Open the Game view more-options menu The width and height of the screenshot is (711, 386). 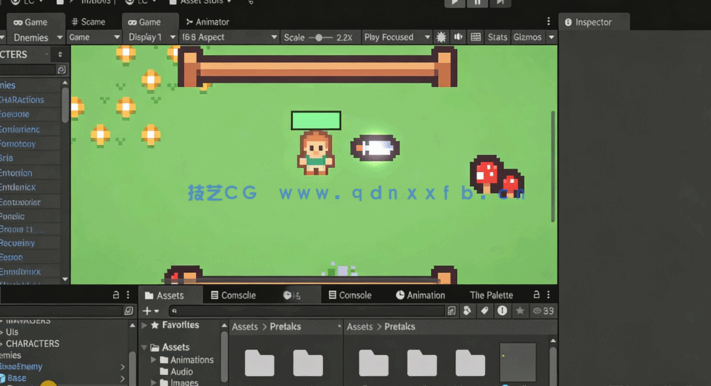[548, 22]
